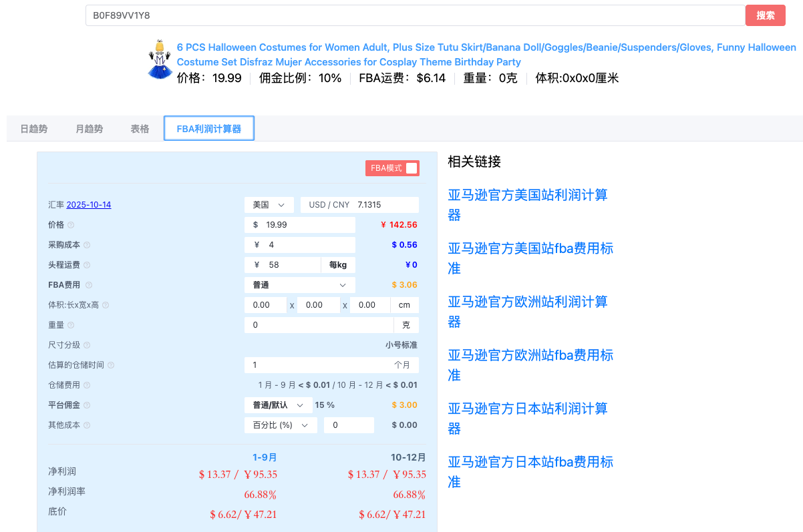Click the ASIN search input field

tap(414, 15)
